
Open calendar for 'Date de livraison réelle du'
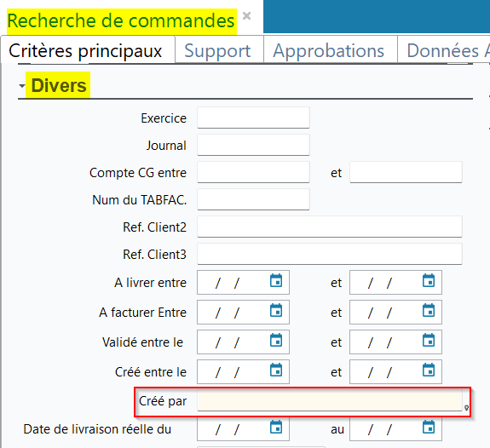[276, 427]
